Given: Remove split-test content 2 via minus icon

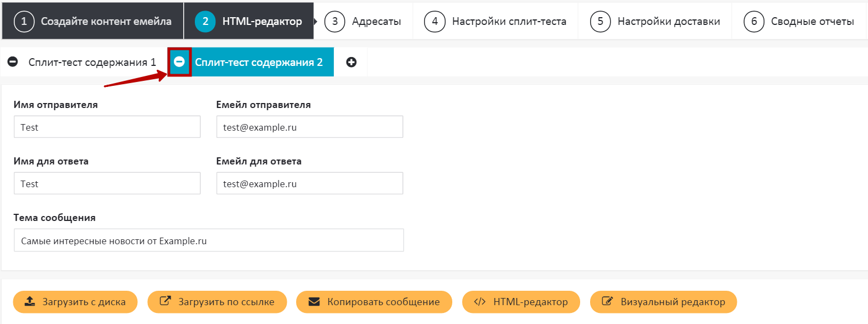Looking at the screenshot, I should point(179,62).
